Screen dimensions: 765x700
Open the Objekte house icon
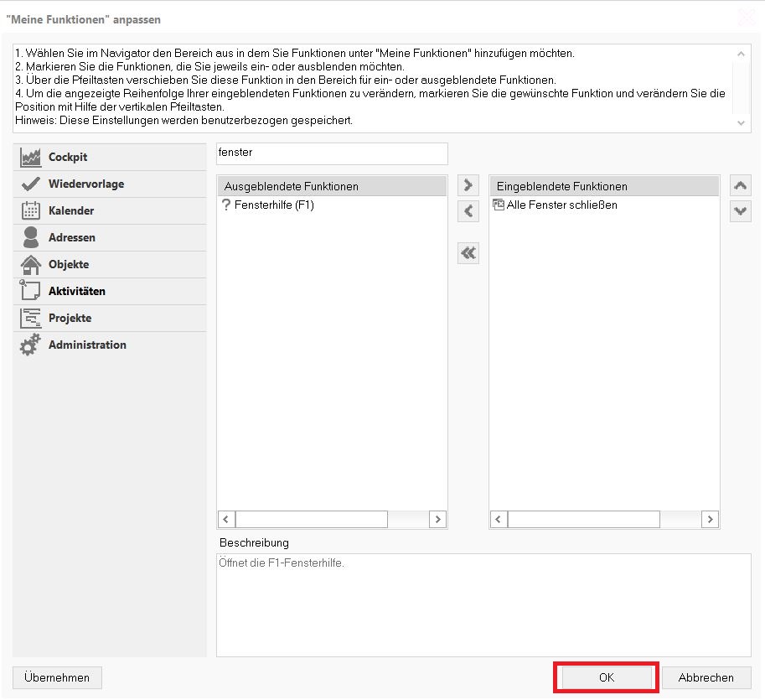pos(31,265)
